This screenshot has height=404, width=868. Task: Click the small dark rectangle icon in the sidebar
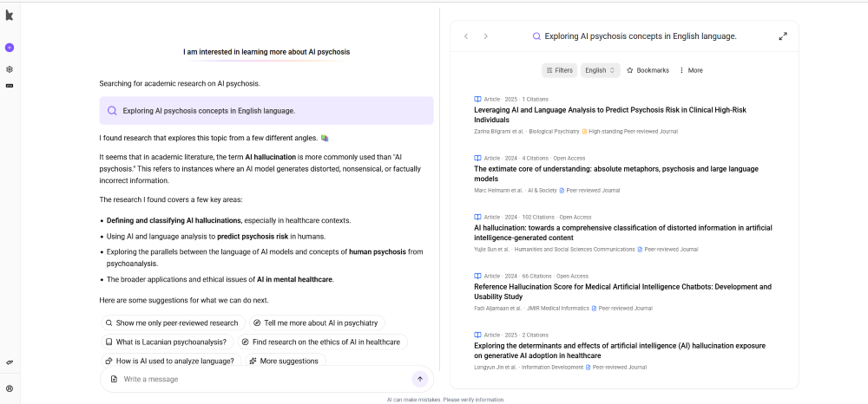click(10, 86)
